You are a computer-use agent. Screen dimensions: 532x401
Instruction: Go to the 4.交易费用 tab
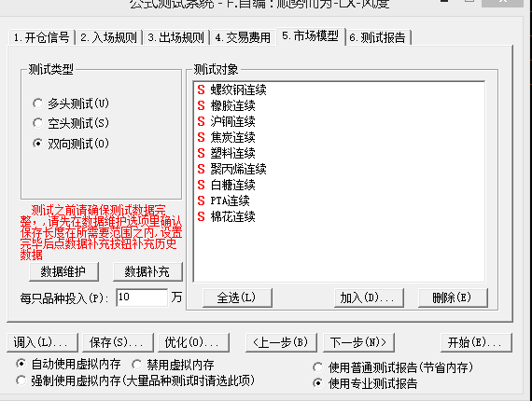point(243,37)
